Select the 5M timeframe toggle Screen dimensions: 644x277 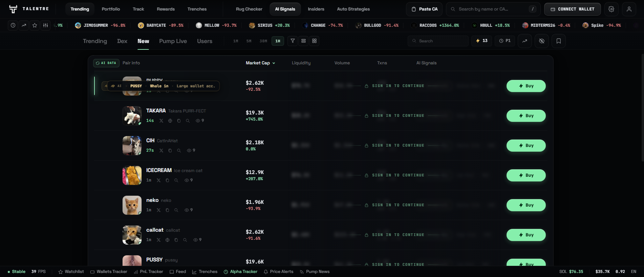point(249,41)
